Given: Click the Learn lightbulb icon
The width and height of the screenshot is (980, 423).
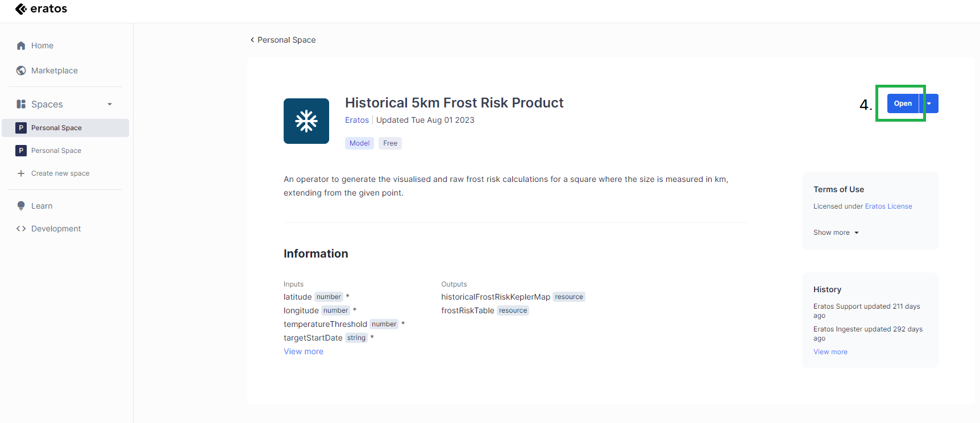Looking at the screenshot, I should coord(21,206).
